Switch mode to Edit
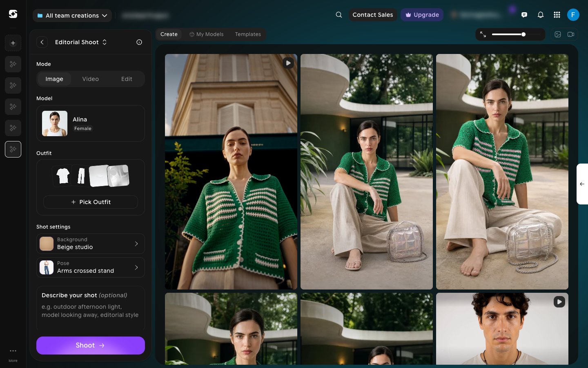 click(x=127, y=79)
